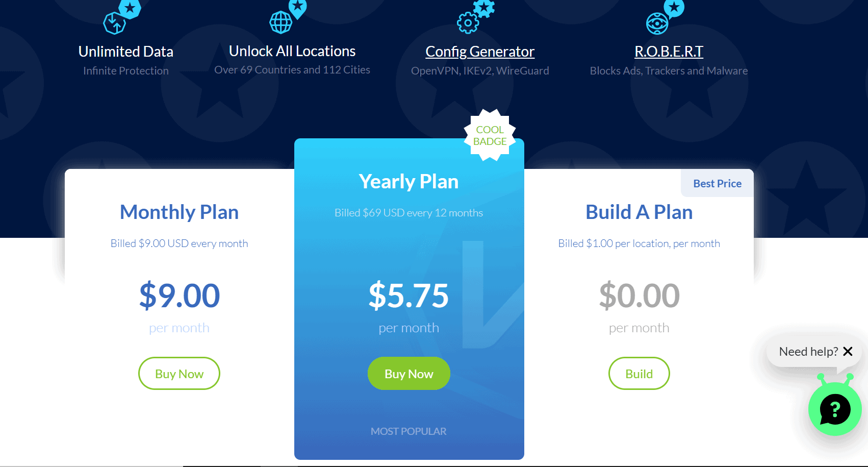Buy the Monthly Plan now
The width and height of the screenshot is (868, 467).
tap(179, 374)
